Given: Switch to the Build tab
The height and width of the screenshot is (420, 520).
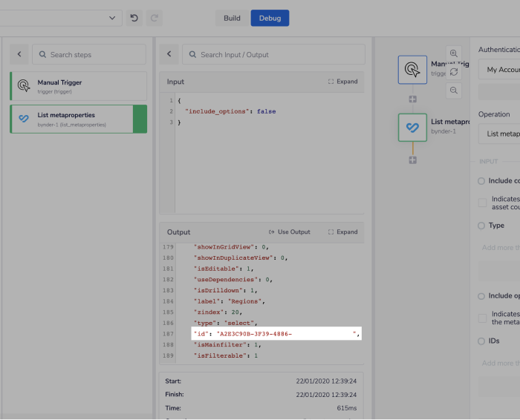Looking at the screenshot, I should (232, 18).
